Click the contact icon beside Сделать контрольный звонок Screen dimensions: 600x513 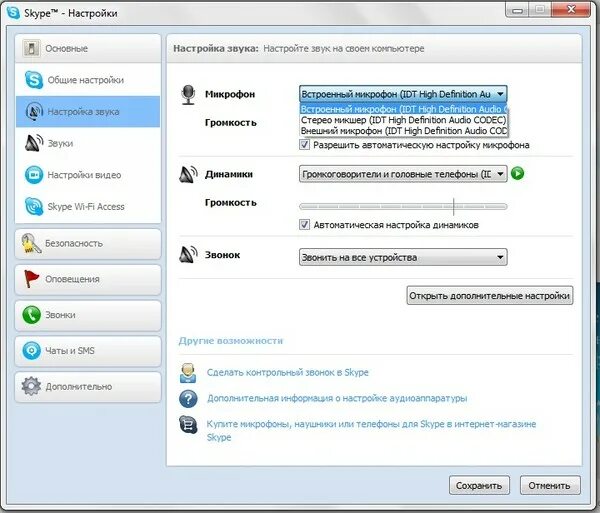(188, 373)
